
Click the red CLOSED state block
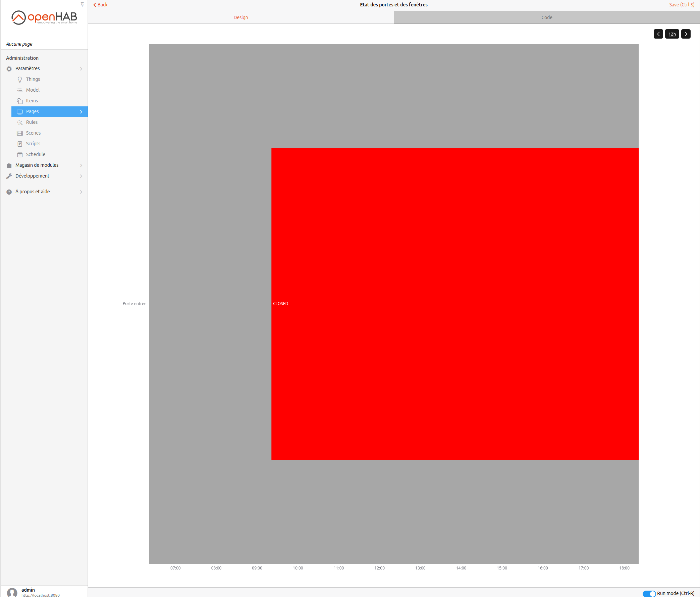point(455,304)
